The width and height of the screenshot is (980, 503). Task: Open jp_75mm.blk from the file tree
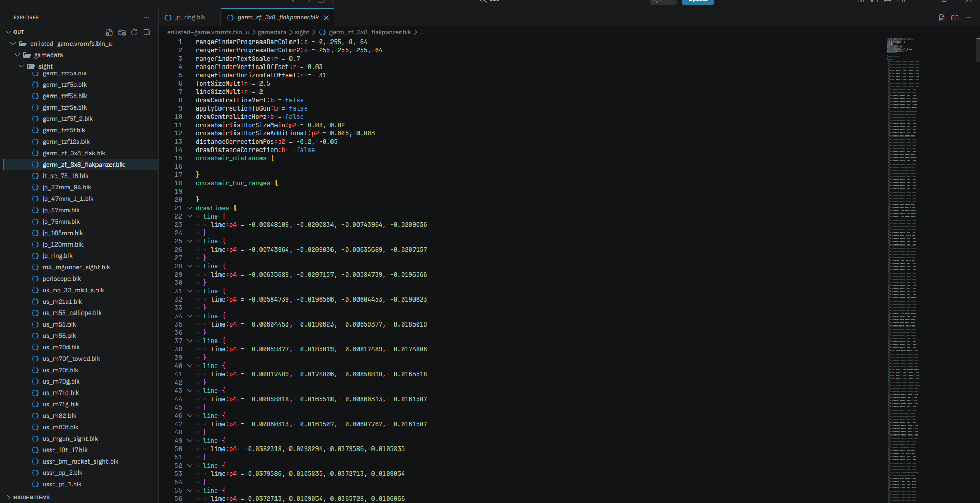click(x=80, y=222)
